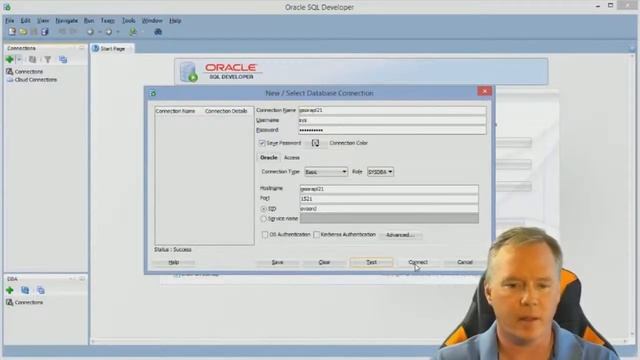Click the Help button in connection dialog
This screenshot has height=360, width=640.
point(173,262)
